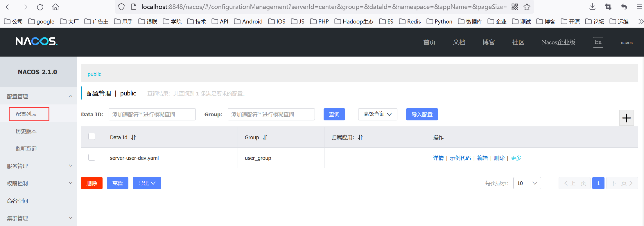644x226 pixels.
Task: Switch language with the En toggle
Action: point(598,42)
